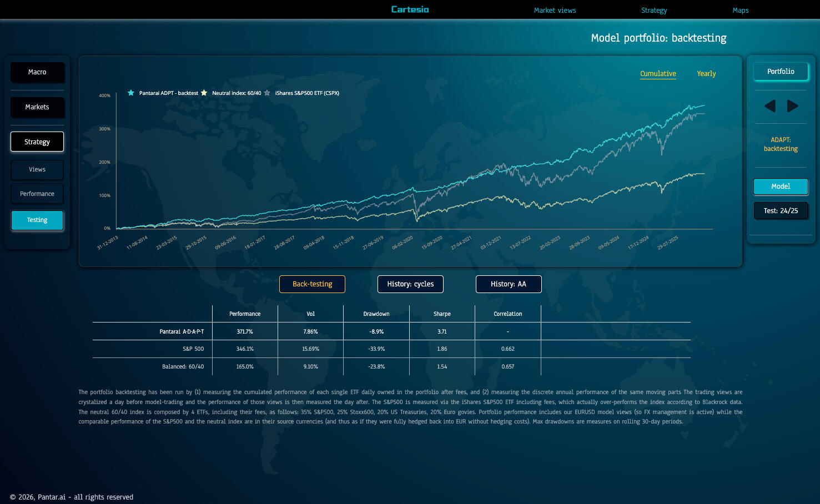Open the Market views menu

pyautogui.click(x=555, y=11)
